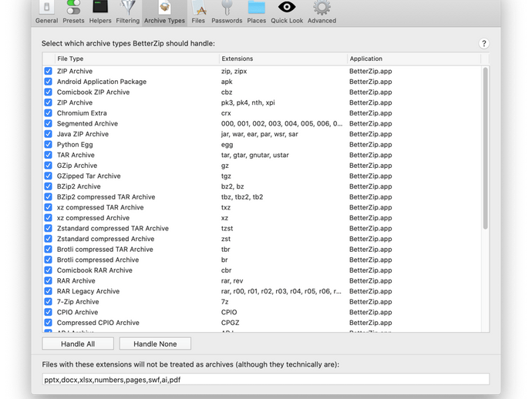Click the 'pk3, pk4, nth, xpi' extensions cell
The height and width of the screenshot is (399, 532).
coord(248,102)
